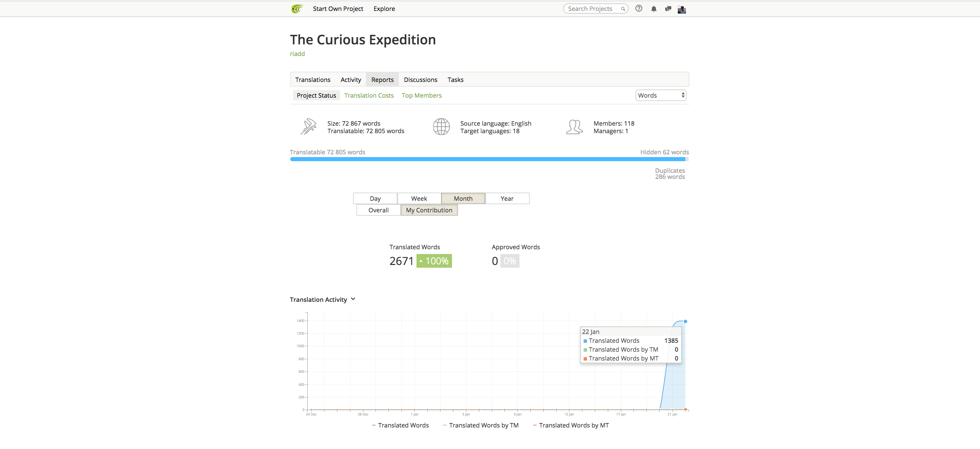Click 'Source language: English' text
Image resolution: width=980 pixels, height=449 pixels.
496,123
